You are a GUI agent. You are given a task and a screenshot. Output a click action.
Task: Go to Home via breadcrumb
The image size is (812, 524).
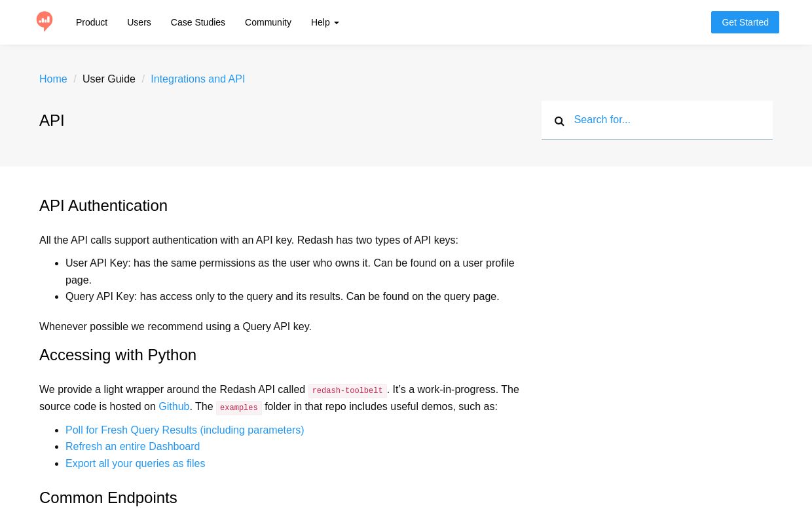pos(53,79)
